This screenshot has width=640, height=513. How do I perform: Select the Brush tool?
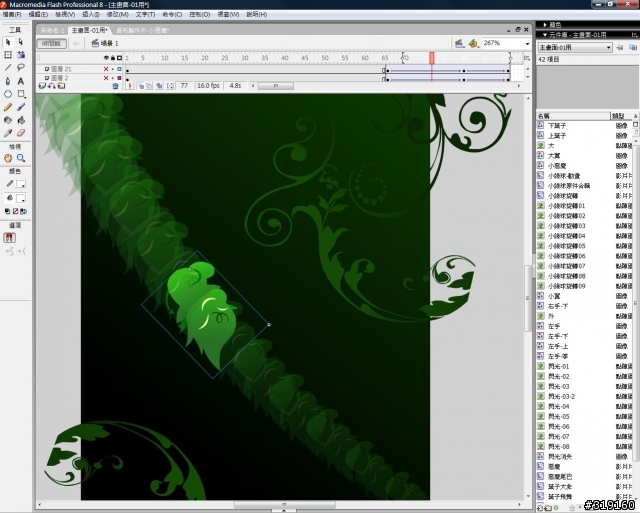point(21,107)
